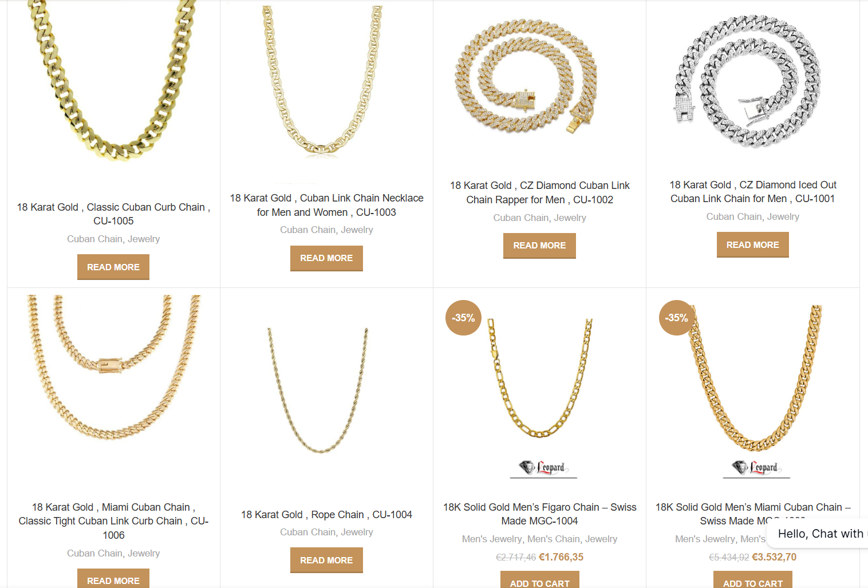Click the -35% badge on Miami Cuban Chain
This screenshot has height=588, width=868.
tap(676, 318)
